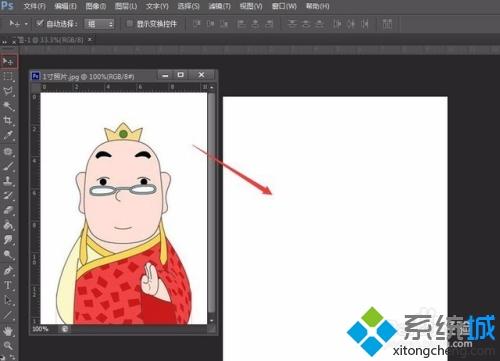This screenshot has width=500, height=361.
Task: Click Distribute Top Edges icon
Action: click(292, 24)
